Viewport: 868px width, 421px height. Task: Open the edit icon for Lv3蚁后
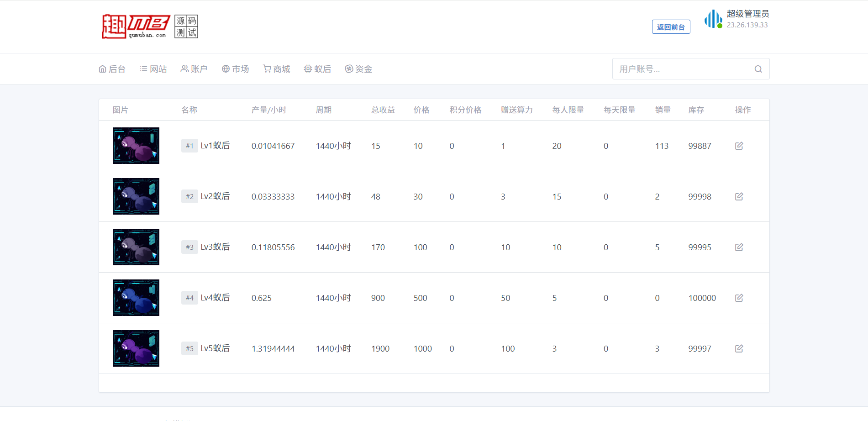(739, 247)
